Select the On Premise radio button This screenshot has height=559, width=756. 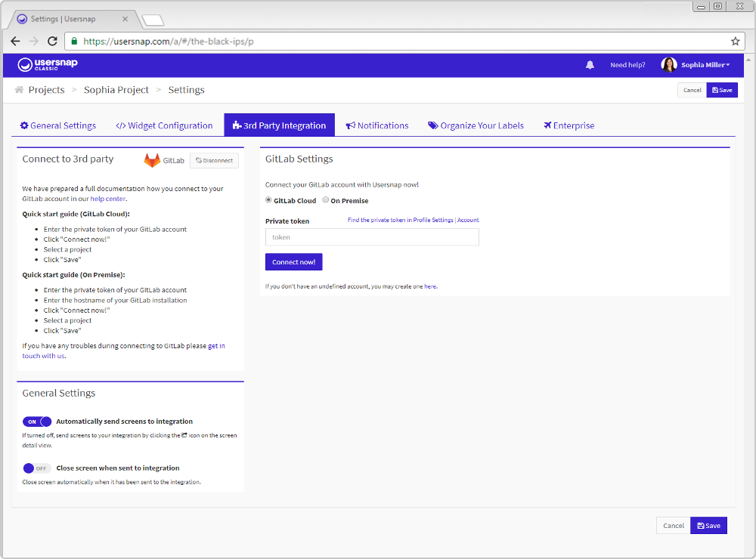coord(325,200)
